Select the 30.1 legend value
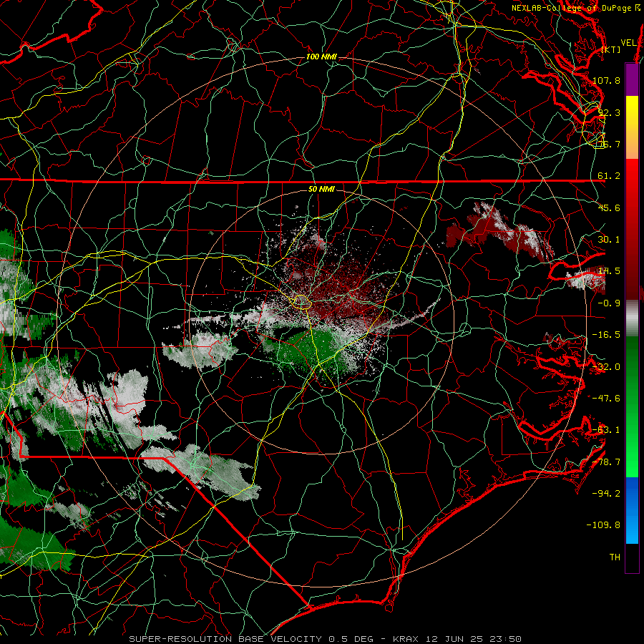The width and height of the screenshot is (644, 644). [x=609, y=240]
